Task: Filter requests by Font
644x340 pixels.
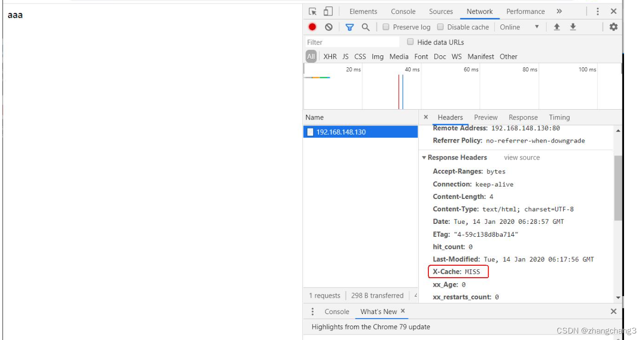Action: 421,56
